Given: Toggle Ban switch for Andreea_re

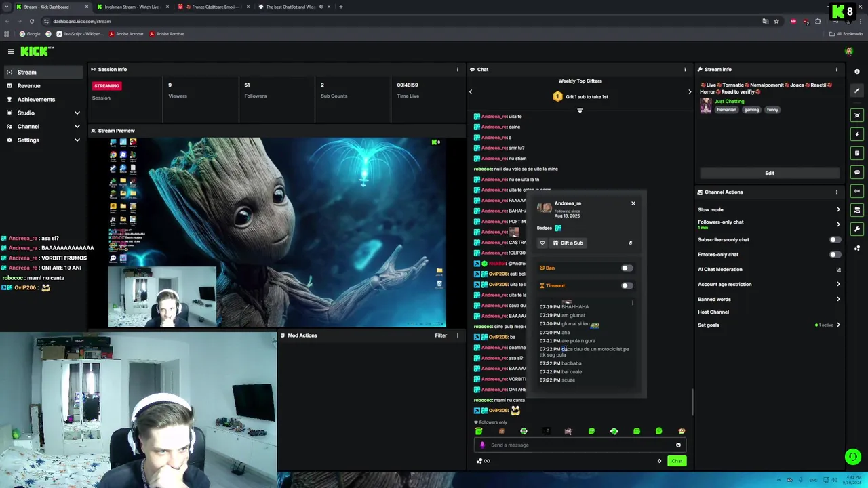Looking at the screenshot, I should tap(627, 268).
